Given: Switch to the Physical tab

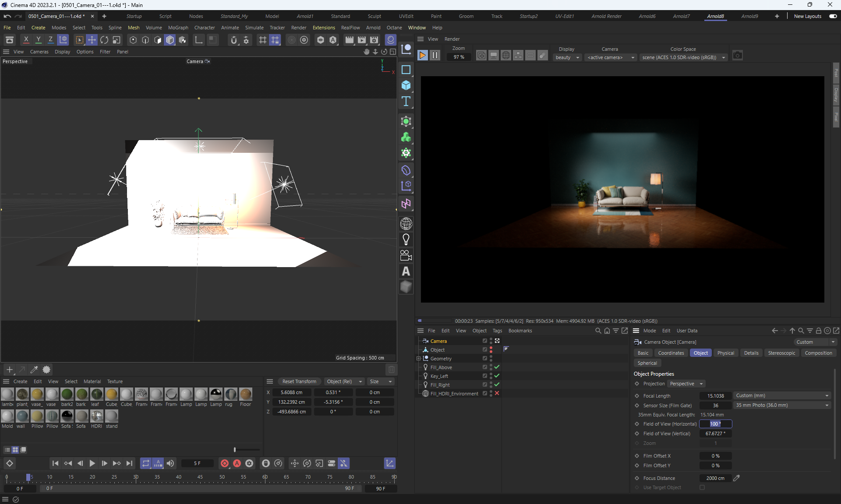Looking at the screenshot, I should pyautogui.click(x=725, y=353).
